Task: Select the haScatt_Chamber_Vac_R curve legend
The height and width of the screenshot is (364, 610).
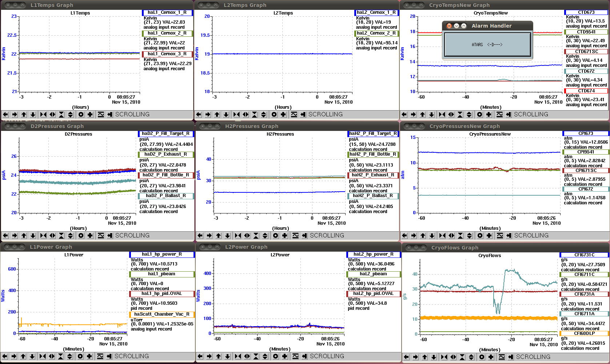Action: coord(162,315)
